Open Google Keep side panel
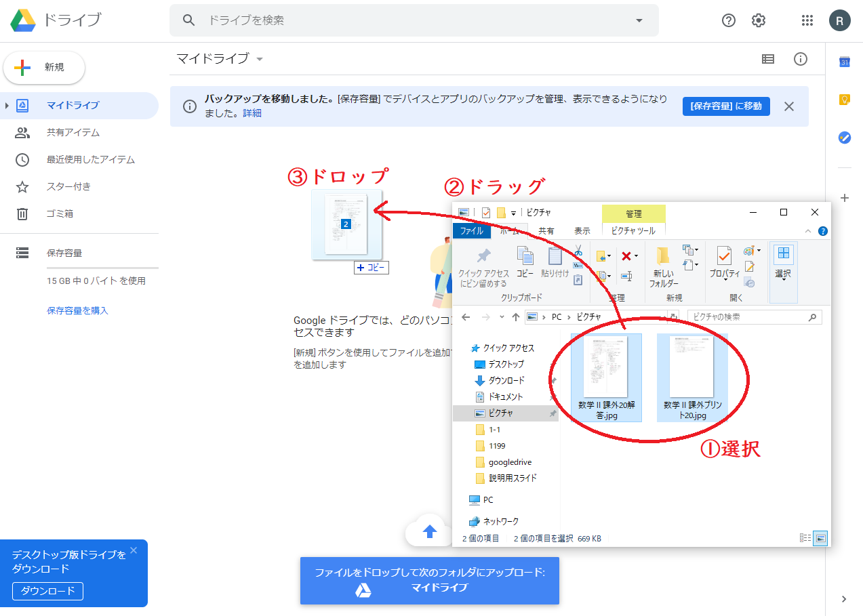This screenshot has width=863, height=616. [845, 100]
